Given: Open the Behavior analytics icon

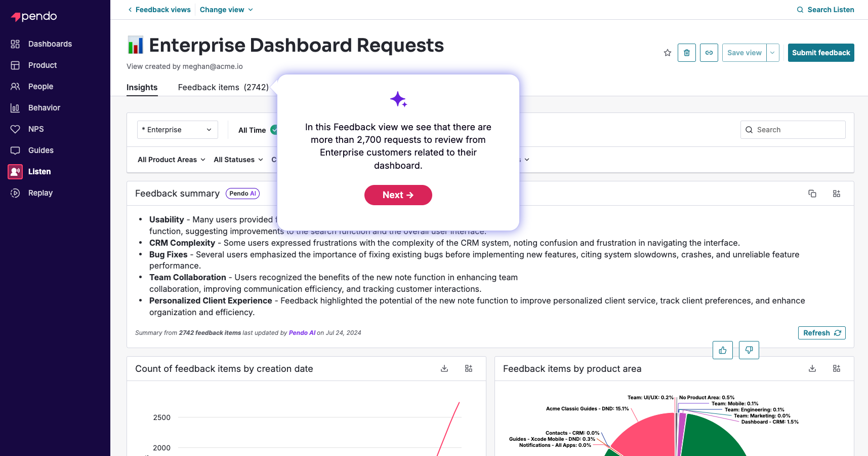Looking at the screenshot, I should [15, 108].
